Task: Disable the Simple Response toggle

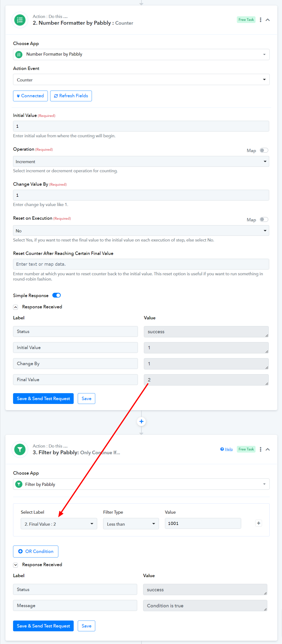Action: tap(57, 295)
